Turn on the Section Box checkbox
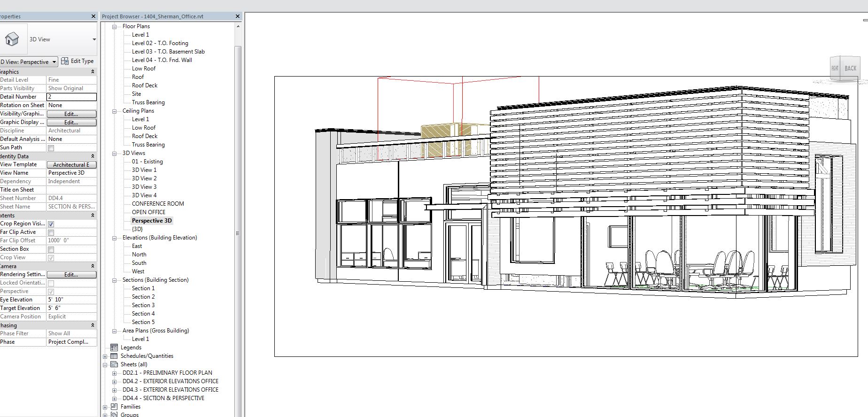The width and height of the screenshot is (868, 417). (x=51, y=249)
